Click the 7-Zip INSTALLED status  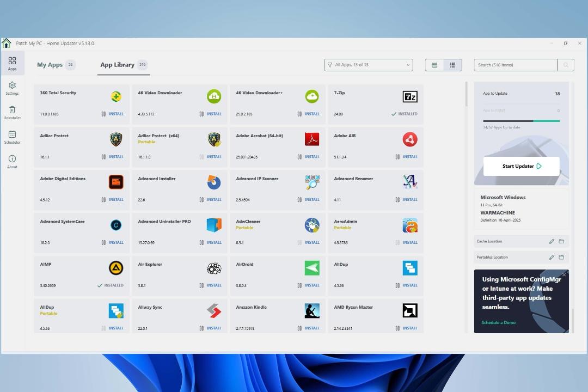point(404,114)
